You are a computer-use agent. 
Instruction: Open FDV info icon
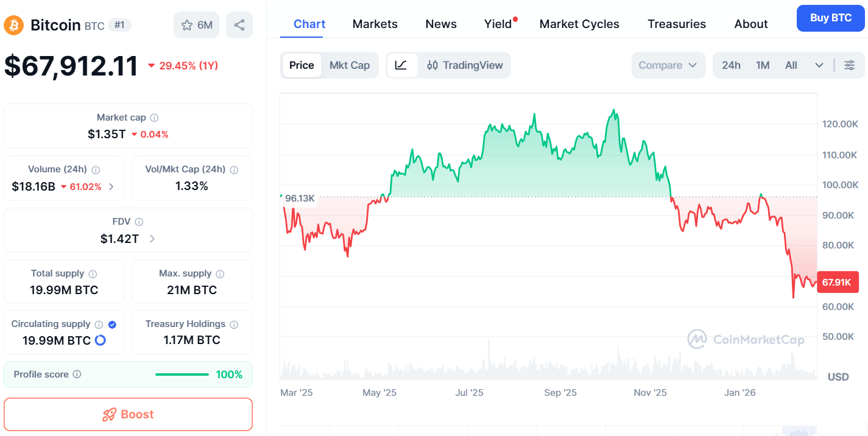139,222
